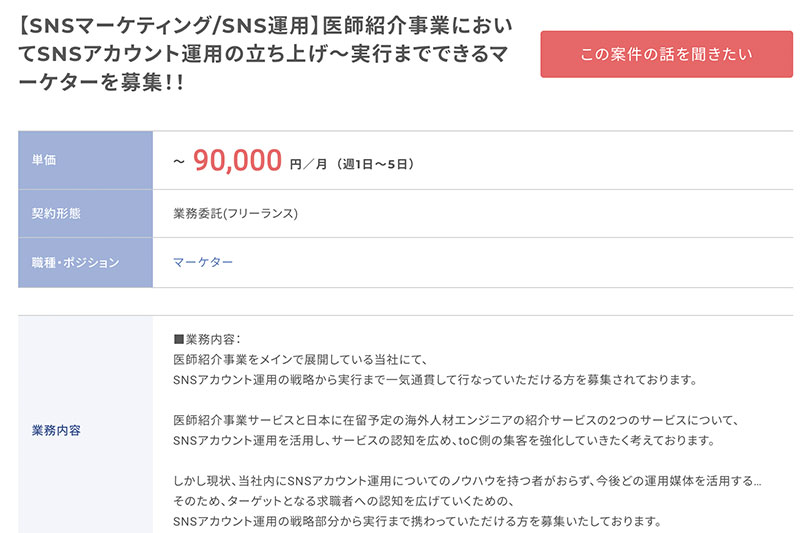Expand the truncated しかし現状 line ellipsis
800x533 pixels.
[758, 481]
